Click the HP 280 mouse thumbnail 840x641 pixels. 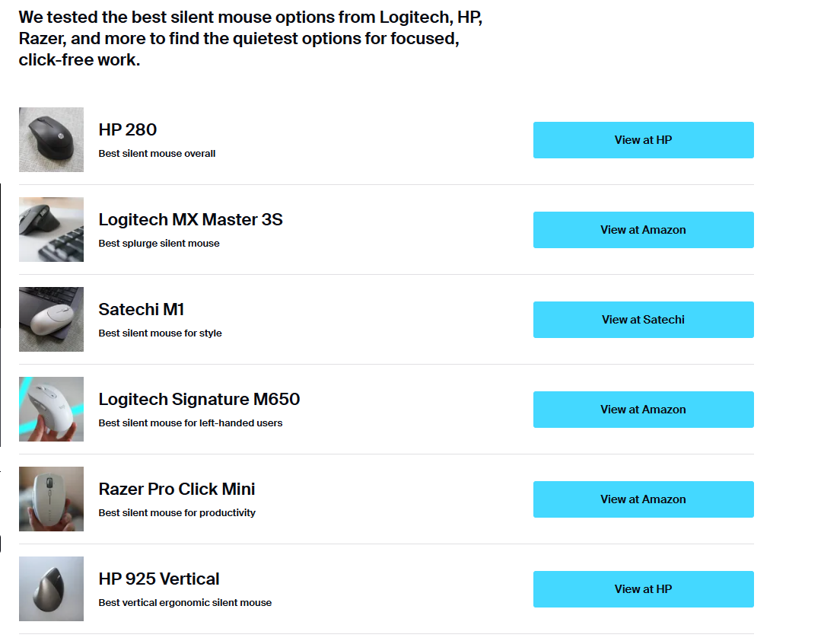[51, 139]
